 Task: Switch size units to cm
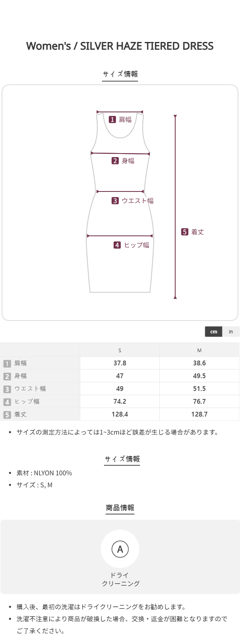pos(214,331)
